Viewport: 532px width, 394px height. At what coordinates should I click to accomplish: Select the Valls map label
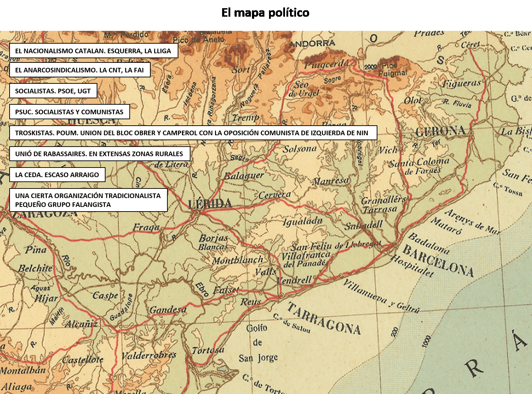[266, 272]
